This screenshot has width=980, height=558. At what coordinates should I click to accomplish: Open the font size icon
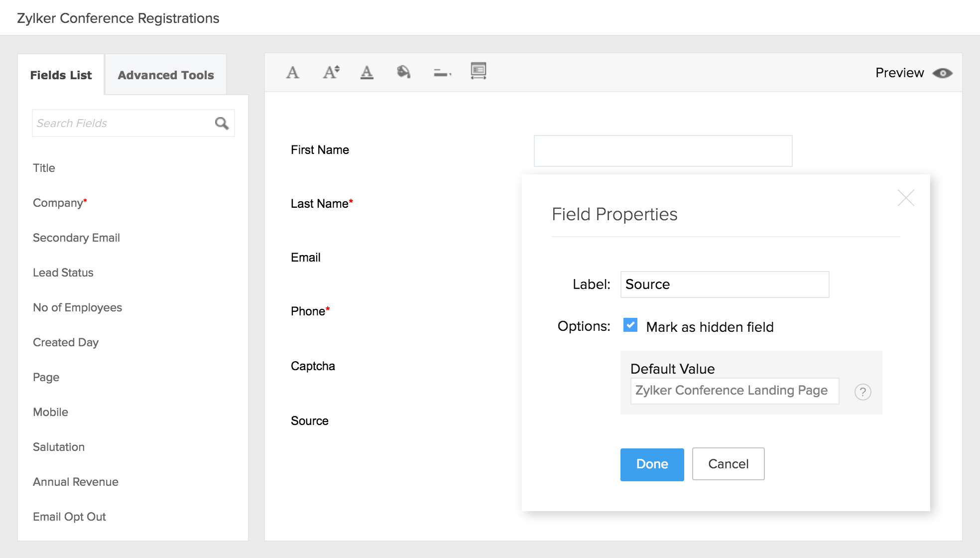click(331, 73)
